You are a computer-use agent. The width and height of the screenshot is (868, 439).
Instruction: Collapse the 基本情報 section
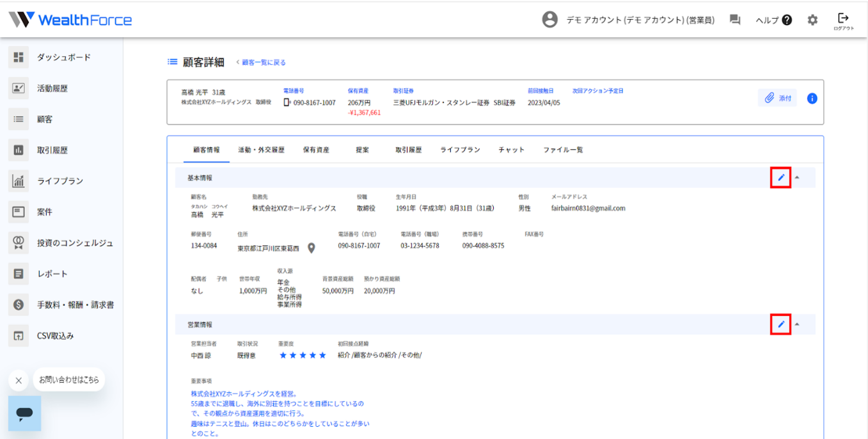(797, 177)
